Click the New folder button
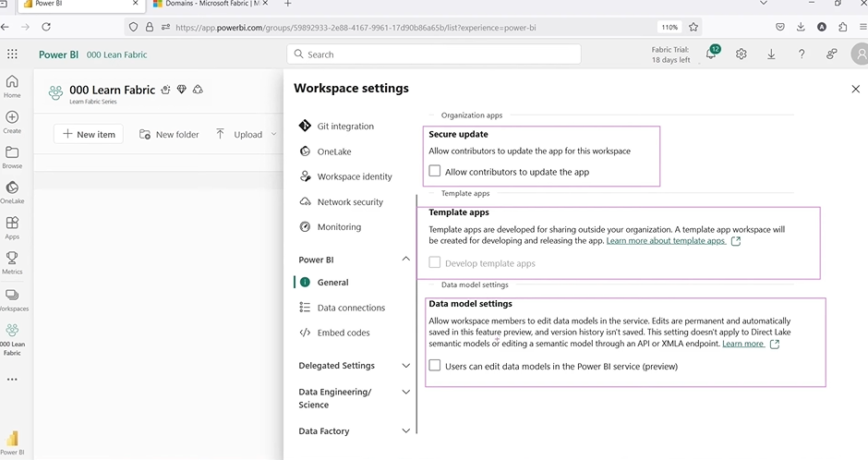Screen dimensions: 868x460 pos(169,134)
